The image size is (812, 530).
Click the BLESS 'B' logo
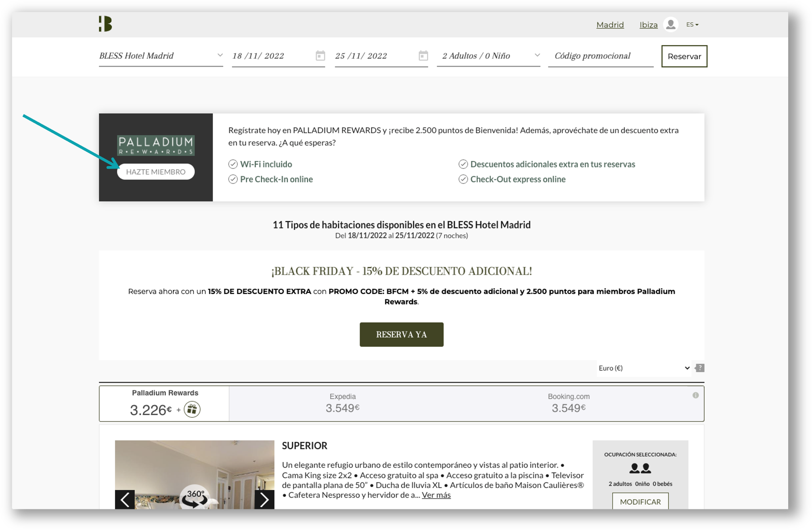105,24
